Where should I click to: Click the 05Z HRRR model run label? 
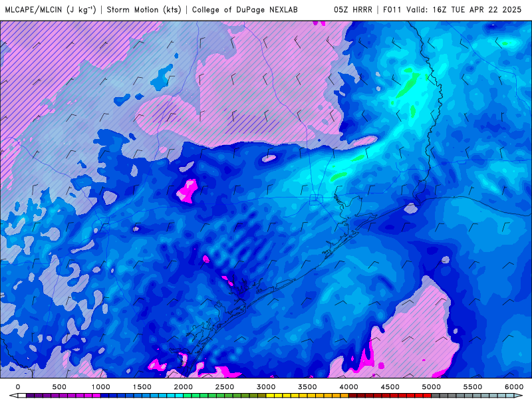click(353, 9)
